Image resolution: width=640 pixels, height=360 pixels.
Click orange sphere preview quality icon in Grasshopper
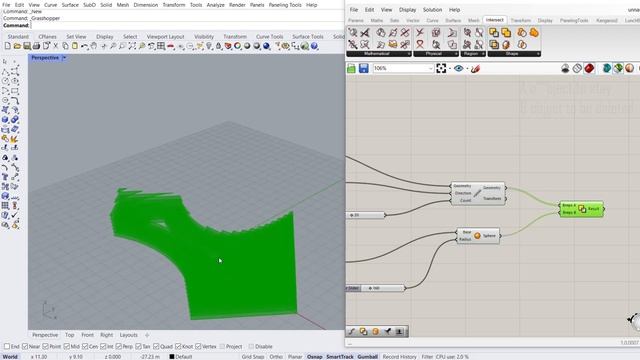629,68
